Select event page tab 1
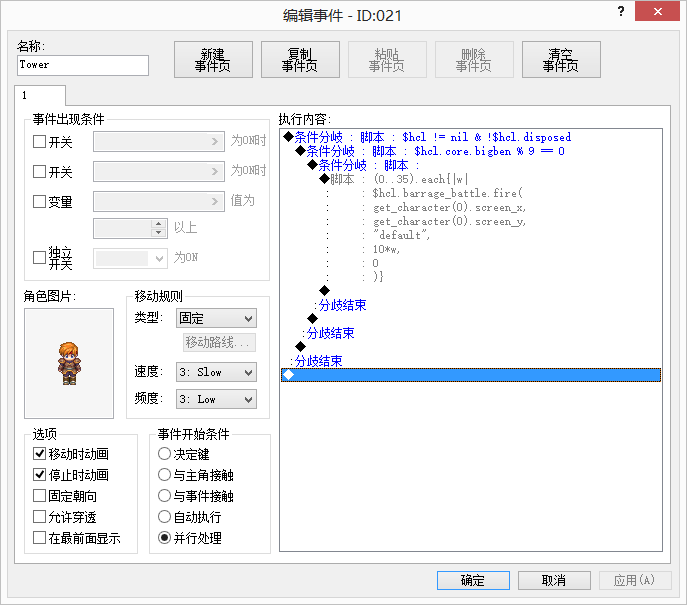 coord(40,95)
